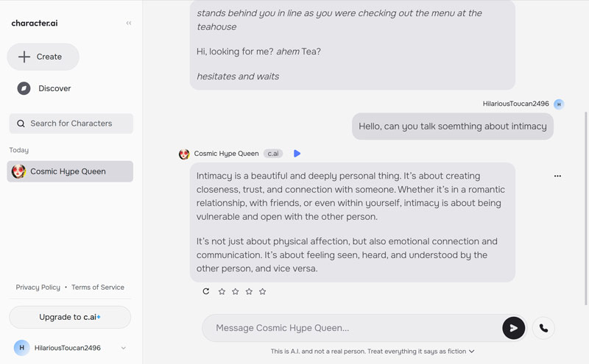Screen dimensions: 589x364
Task: Focus the Search for Characters field
Action: click(x=71, y=124)
